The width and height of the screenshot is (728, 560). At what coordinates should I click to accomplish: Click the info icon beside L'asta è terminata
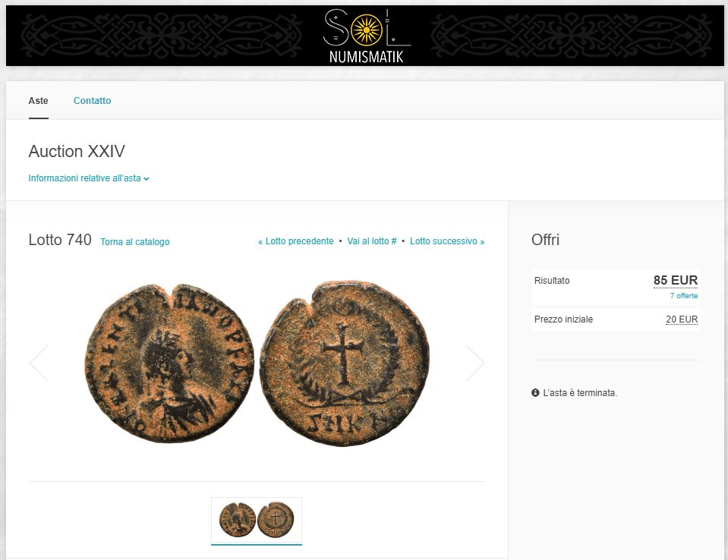(535, 392)
